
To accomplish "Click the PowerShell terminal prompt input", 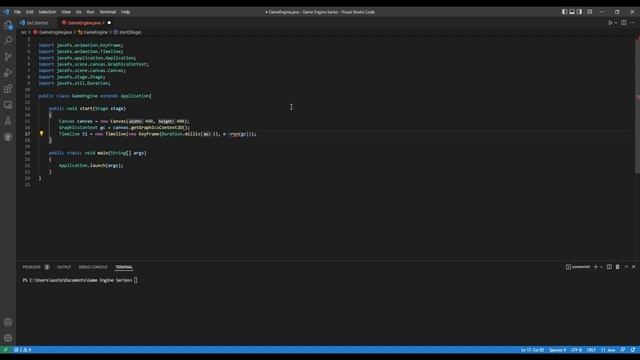I will pos(136,280).
